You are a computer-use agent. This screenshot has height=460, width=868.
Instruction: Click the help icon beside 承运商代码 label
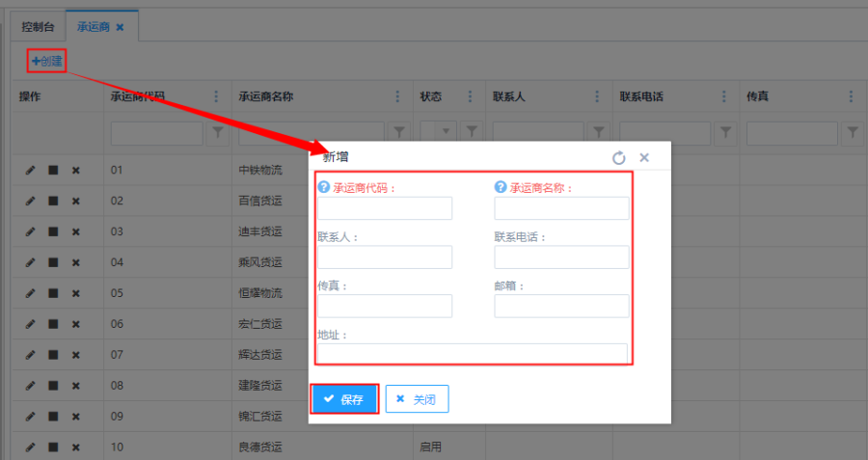[324, 188]
